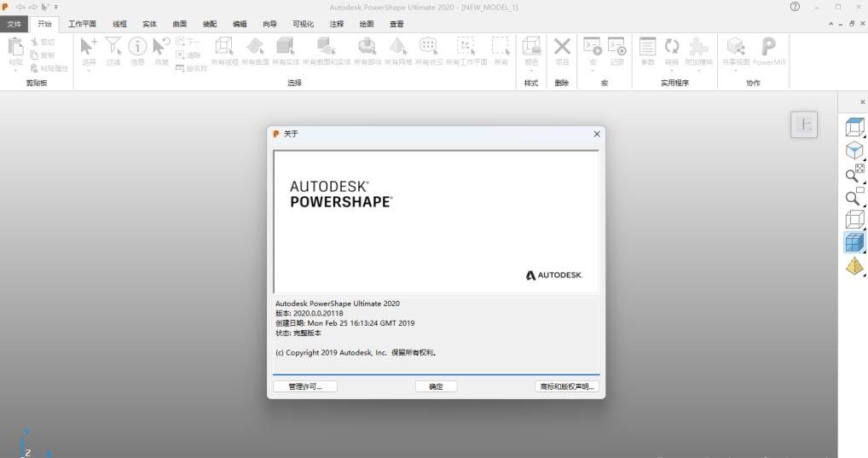Expand the Add-ins (附加模块) dropdown
The image size is (868, 458).
pyautogui.click(x=698, y=70)
